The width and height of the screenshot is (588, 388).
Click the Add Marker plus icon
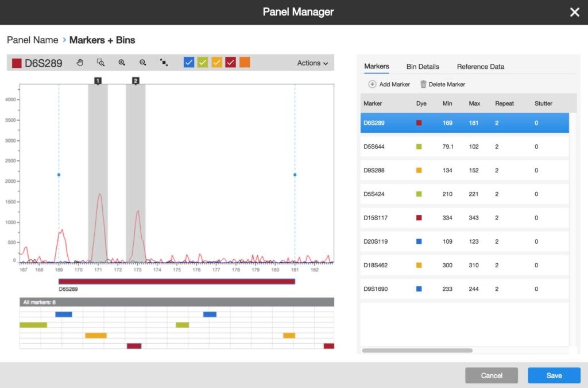[x=372, y=84]
